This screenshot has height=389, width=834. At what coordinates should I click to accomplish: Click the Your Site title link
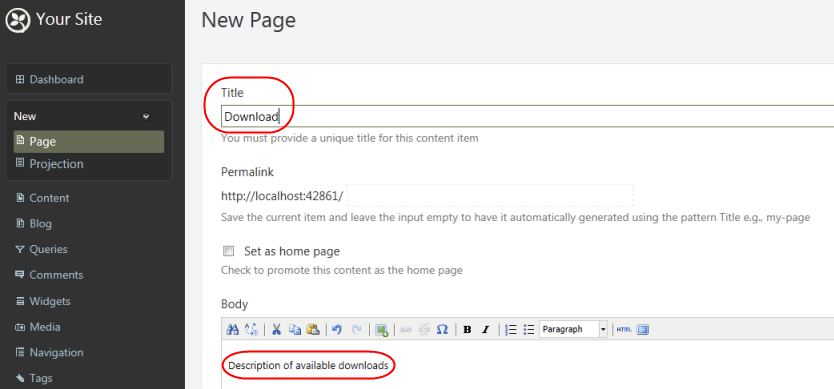point(69,20)
